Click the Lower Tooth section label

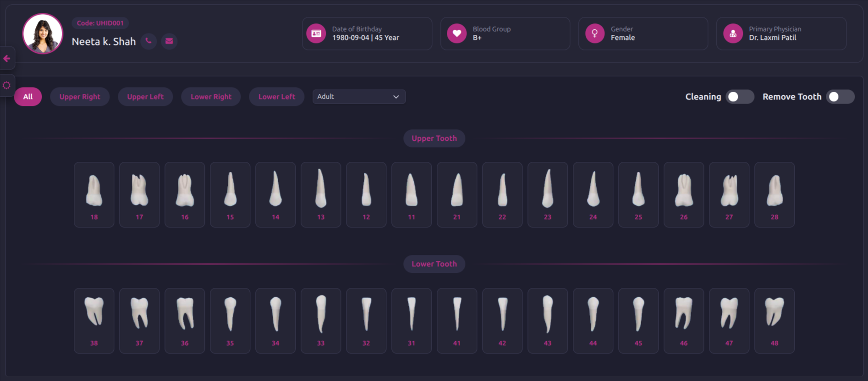(x=434, y=264)
